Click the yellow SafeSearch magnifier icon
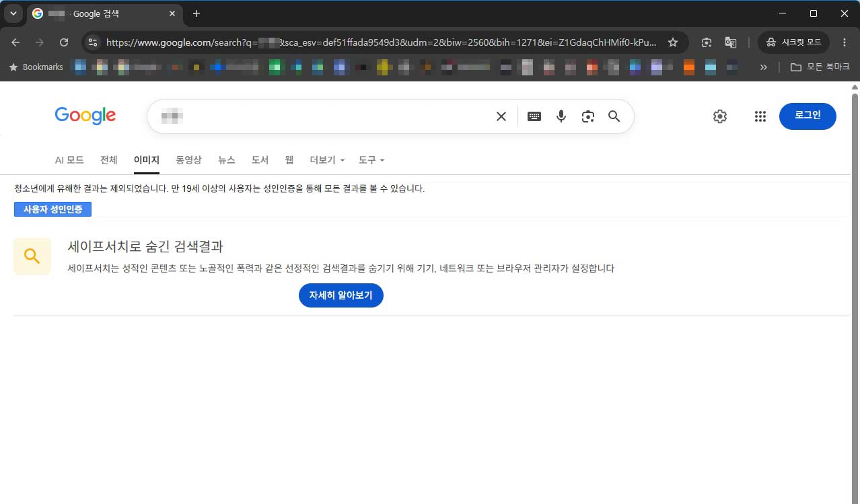This screenshot has height=504, width=860. (32, 256)
